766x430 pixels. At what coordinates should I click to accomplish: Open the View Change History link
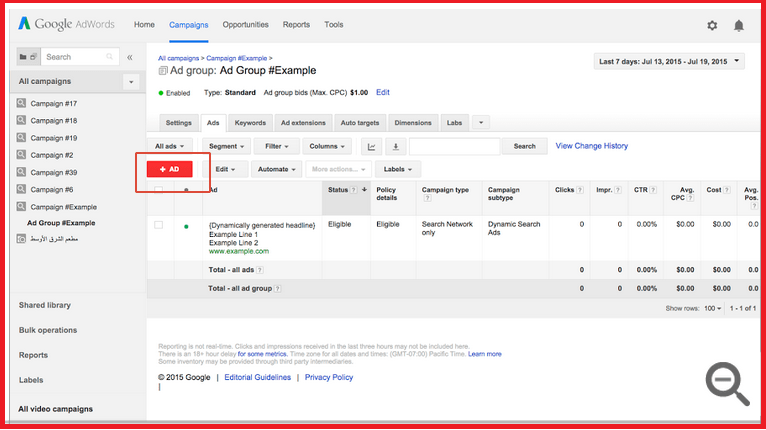[592, 146]
